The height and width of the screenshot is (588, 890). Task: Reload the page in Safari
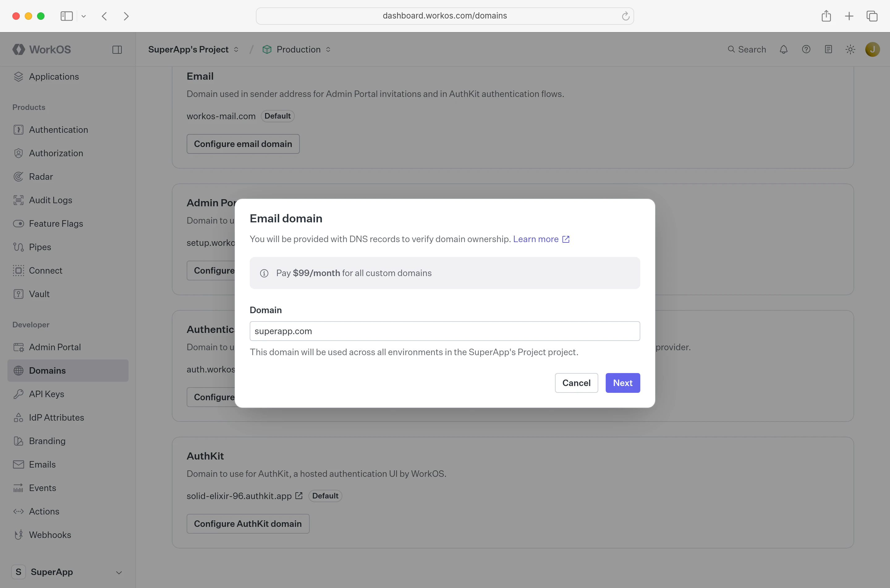coord(625,16)
